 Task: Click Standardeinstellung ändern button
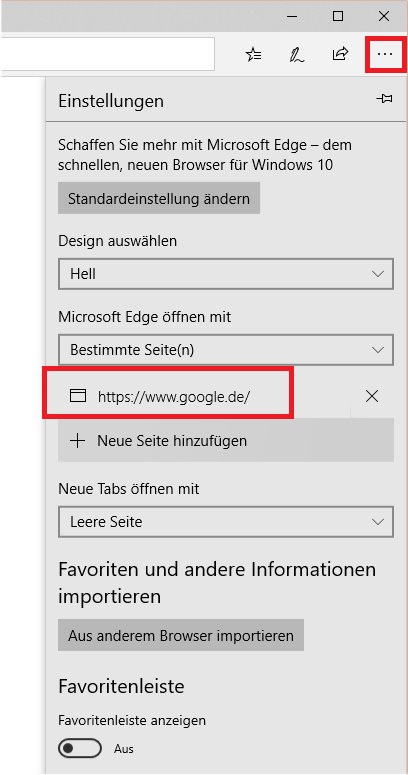(159, 199)
